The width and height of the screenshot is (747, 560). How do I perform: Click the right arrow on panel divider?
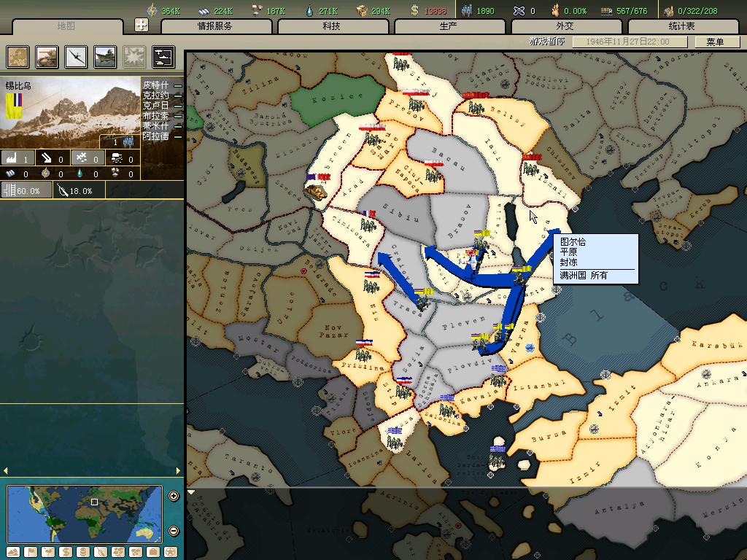(x=179, y=471)
